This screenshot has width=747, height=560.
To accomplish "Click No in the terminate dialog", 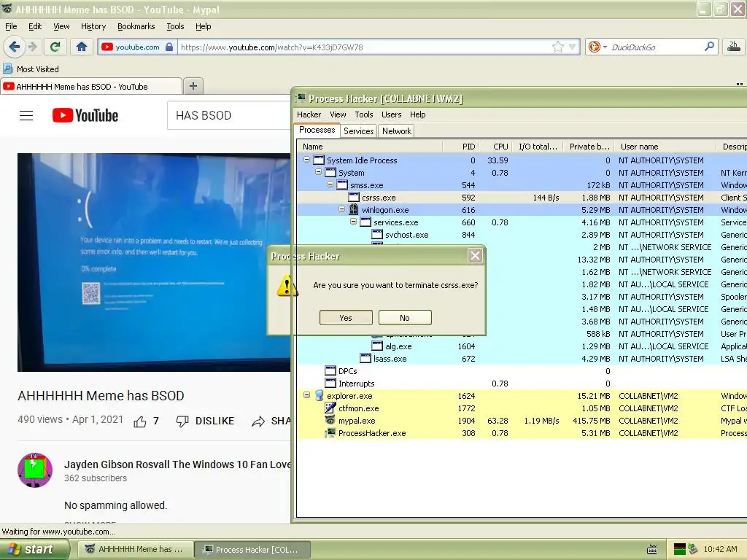I will pyautogui.click(x=405, y=318).
